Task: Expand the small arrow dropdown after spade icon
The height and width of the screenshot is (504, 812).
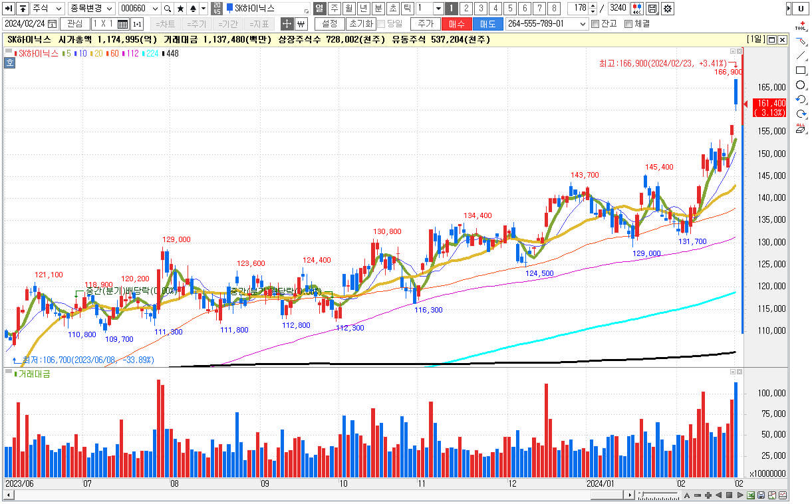Action: click(x=203, y=9)
